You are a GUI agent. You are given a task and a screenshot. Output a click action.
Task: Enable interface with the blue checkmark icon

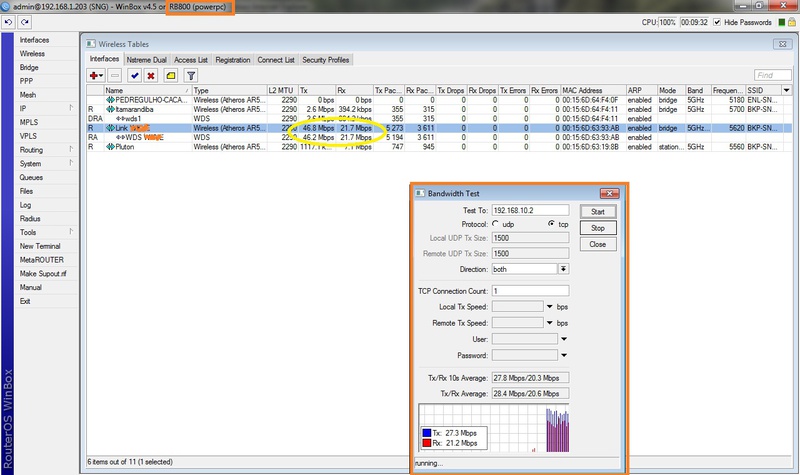coord(133,75)
